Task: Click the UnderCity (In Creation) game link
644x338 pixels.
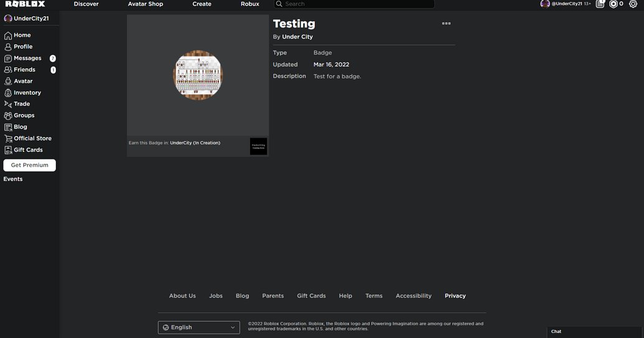Action: (195, 143)
